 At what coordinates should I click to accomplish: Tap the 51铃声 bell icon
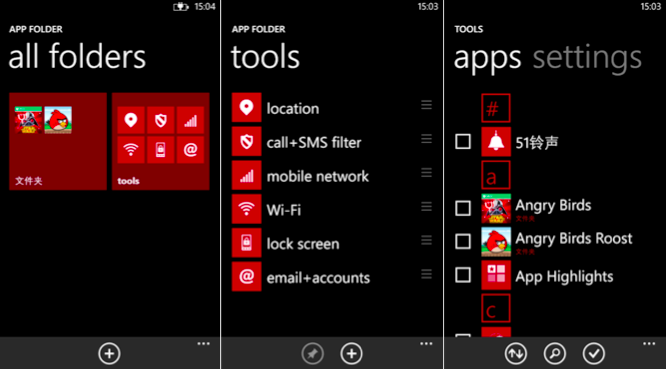point(496,142)
